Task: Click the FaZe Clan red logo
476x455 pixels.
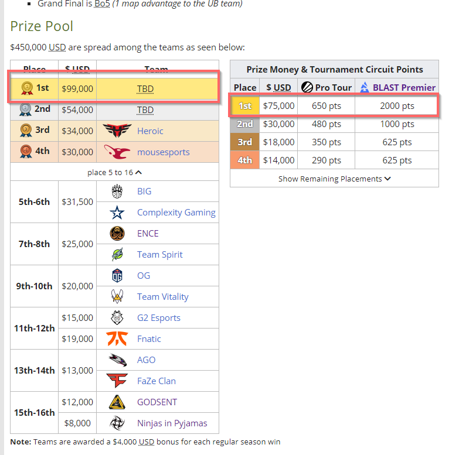Action: (117, 381)
